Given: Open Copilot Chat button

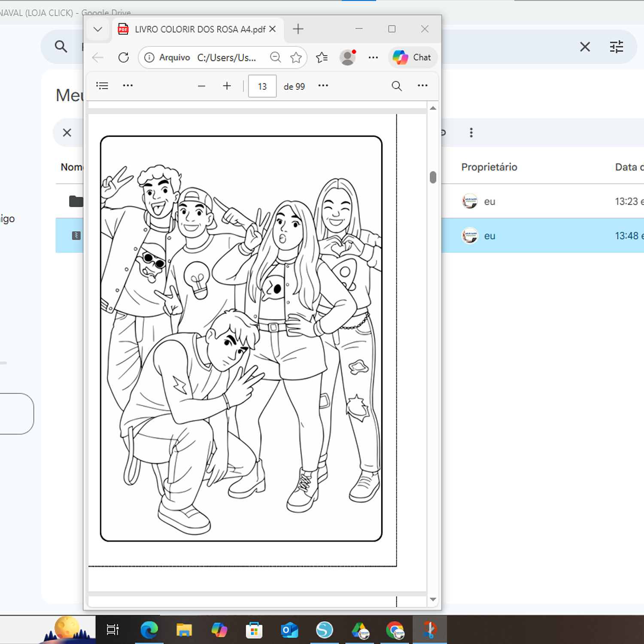Looking at the screenshot, I should click(412, 58).
